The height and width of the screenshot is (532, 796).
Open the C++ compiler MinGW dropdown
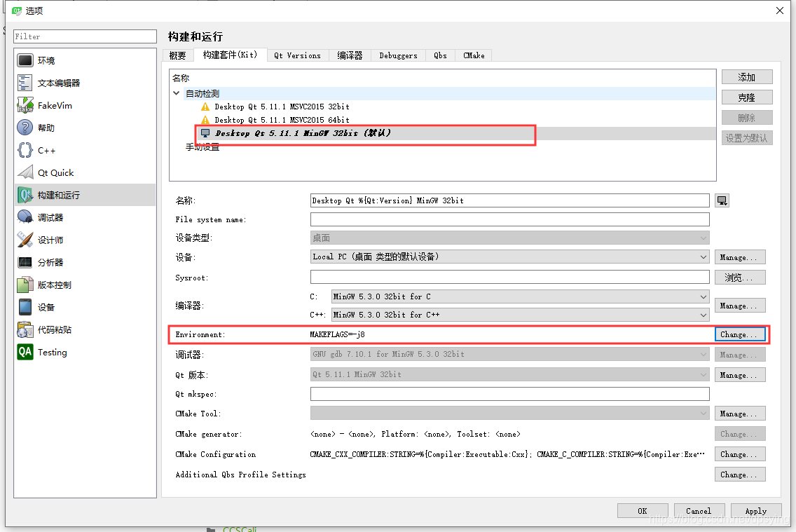[521, 315]
